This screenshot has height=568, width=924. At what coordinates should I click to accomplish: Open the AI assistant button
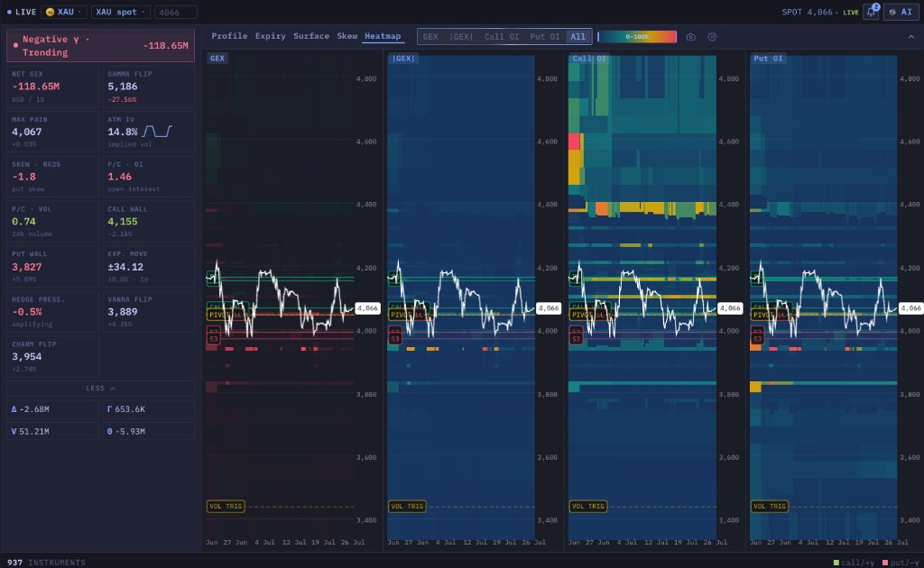[901, 12]
